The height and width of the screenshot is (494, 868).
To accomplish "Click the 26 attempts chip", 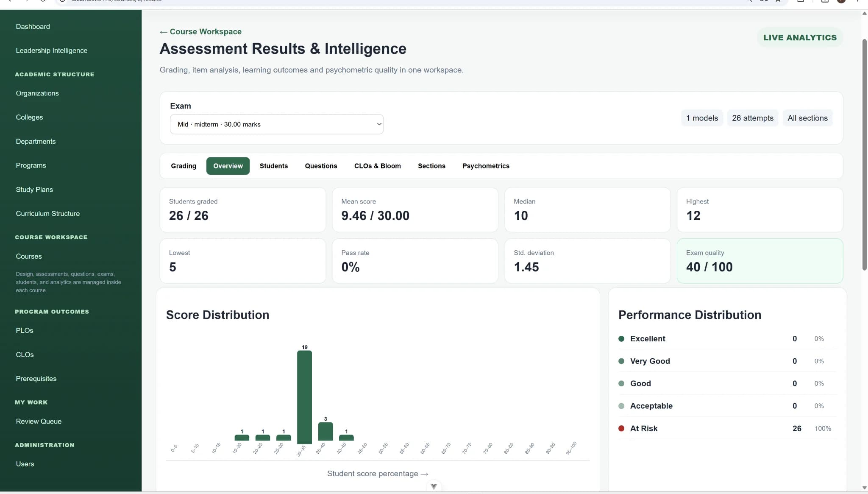I will [752, 118].
